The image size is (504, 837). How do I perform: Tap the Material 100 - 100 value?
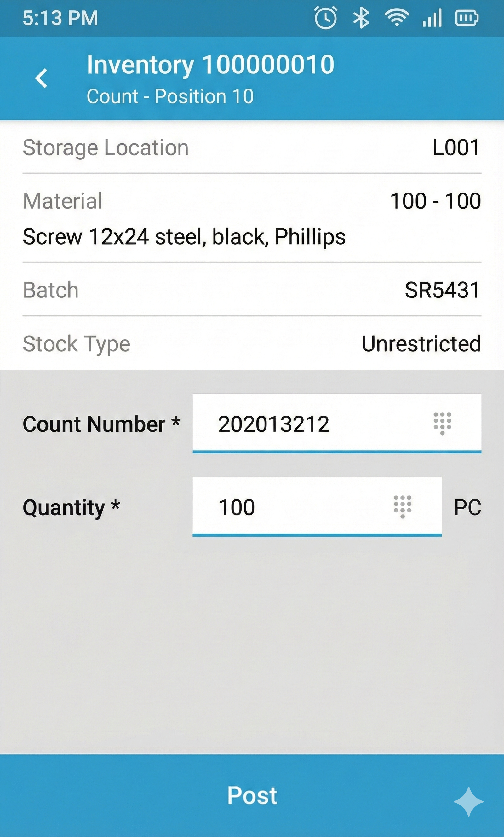(435, 201)
